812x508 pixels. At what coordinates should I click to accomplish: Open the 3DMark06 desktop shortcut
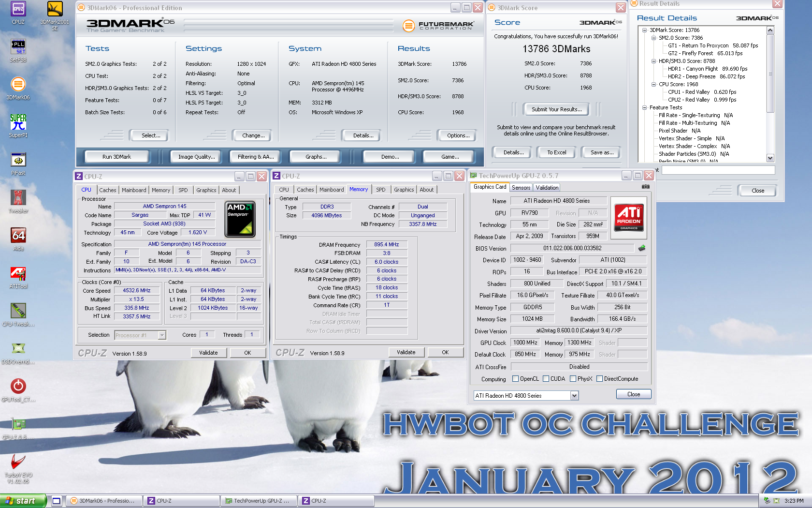18,89
